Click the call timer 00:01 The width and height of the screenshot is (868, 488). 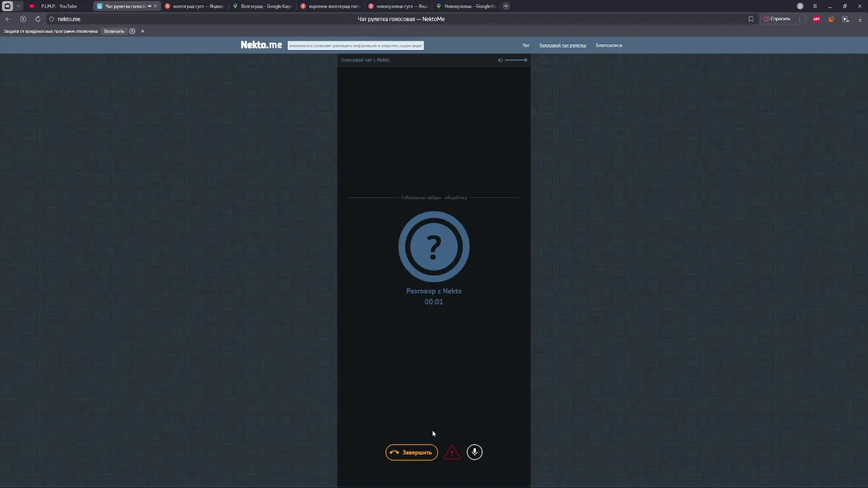[434, 302]
